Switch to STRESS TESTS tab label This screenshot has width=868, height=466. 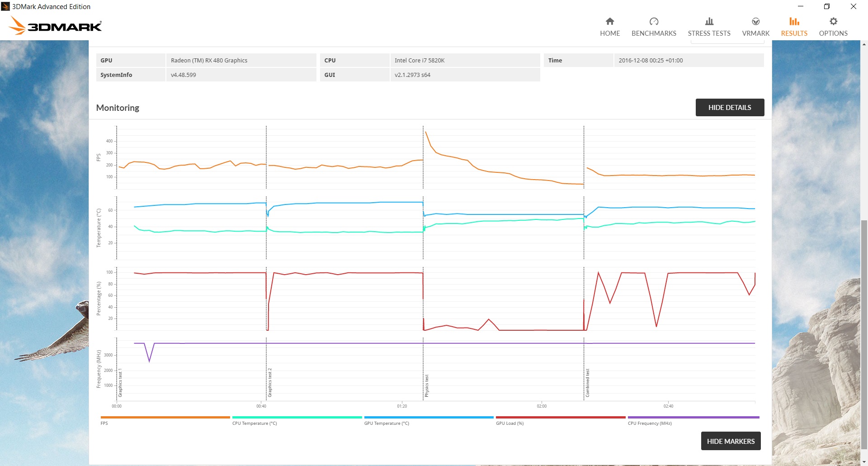tap(709, 33)
